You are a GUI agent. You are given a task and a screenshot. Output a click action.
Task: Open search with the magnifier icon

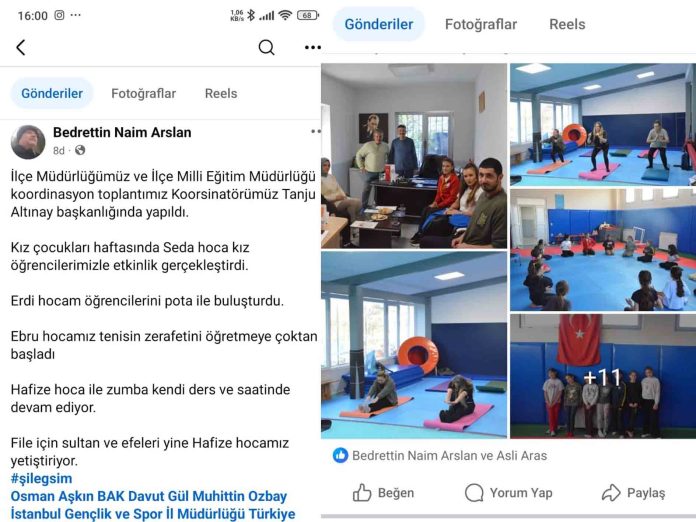tap(266, 47)
